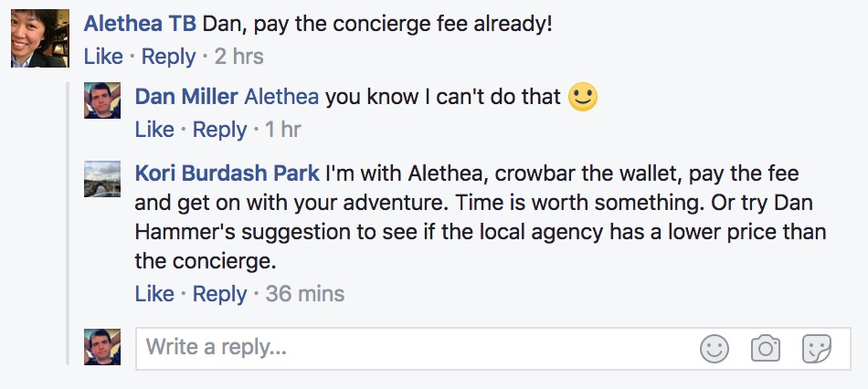The width and height of the screenshot is (868, 389).
Task: Reply to Alethea TB's comment
Action: 169,57
